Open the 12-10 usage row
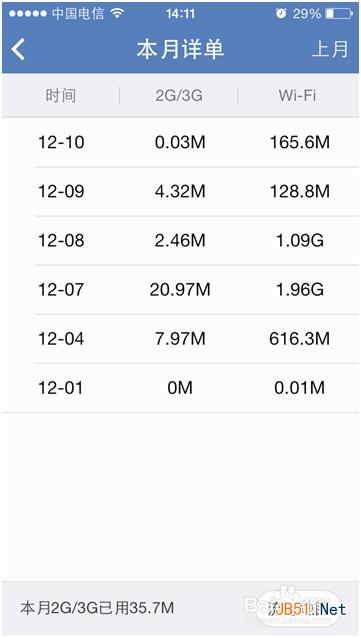 point(180,142)
